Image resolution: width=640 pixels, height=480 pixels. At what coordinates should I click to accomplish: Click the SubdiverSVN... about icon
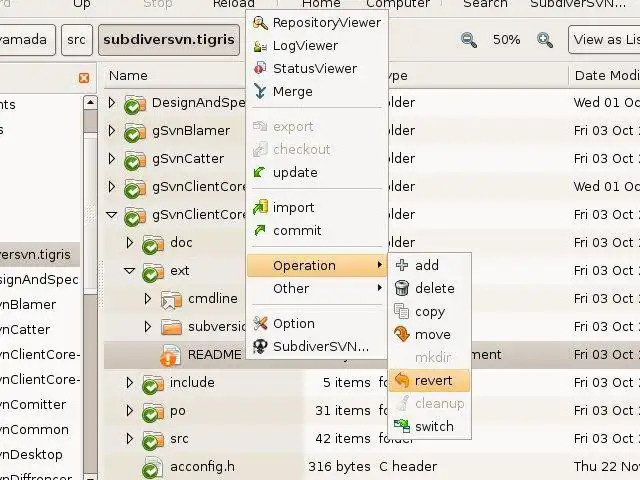pyautogui.click(x=260, y=347)
